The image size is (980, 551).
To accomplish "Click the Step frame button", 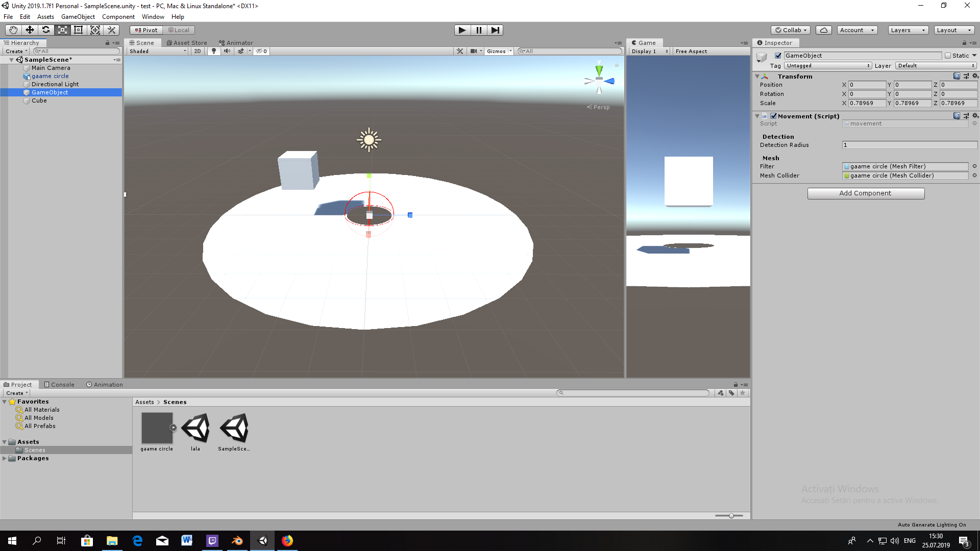I will pyautogui.click(x=495, y=30).
